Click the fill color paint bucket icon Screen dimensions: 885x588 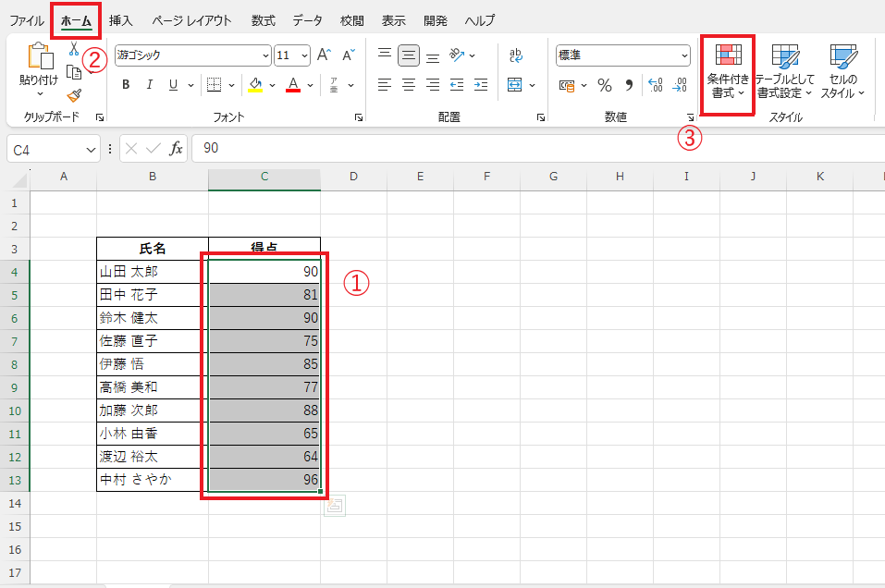pyautogui.click(x=255, y=85)
